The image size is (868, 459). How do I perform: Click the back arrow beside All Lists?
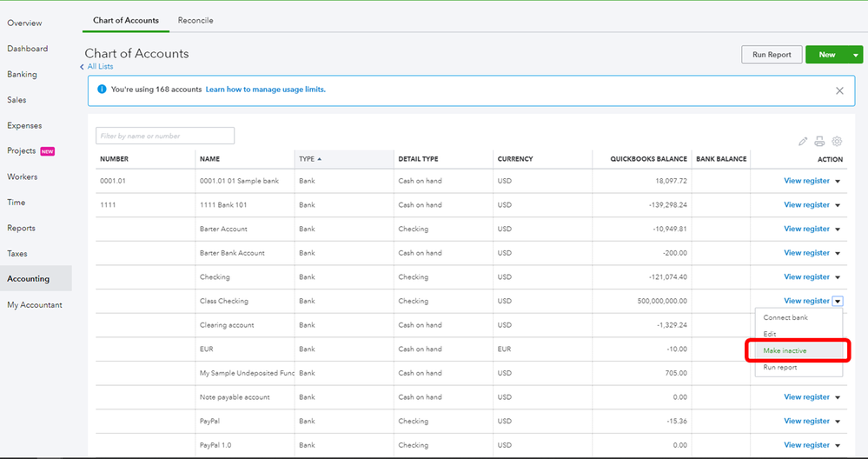(x=83, y=67)
